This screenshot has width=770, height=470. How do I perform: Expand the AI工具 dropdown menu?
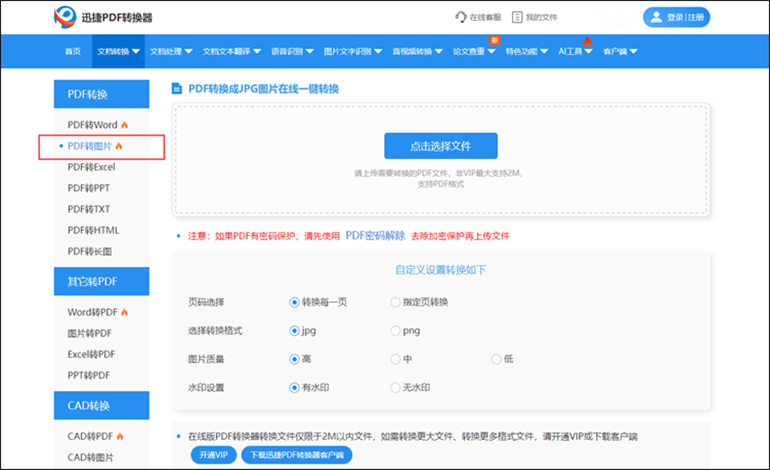575,51
